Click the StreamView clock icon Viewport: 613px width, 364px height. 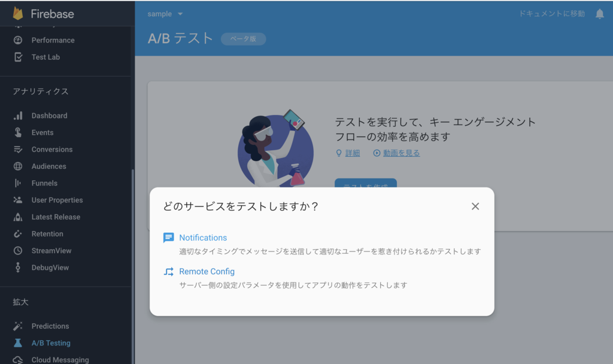(x=18, y=251)
